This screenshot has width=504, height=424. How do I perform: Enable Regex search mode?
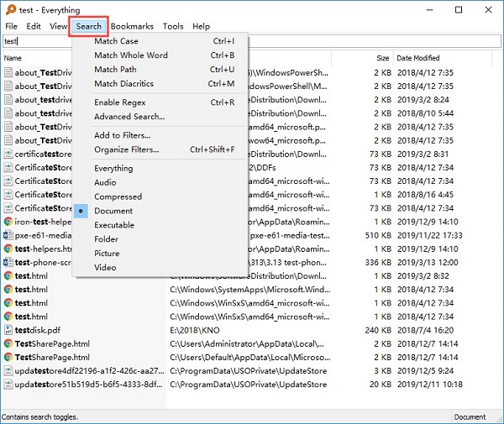pyautogui.click(x=160, y=102)
